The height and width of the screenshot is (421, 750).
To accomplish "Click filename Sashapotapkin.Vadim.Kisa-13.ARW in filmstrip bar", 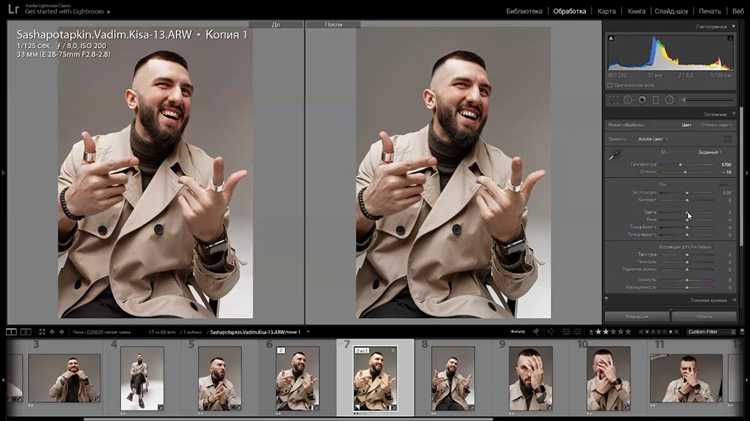I will (x=255, y=332).
